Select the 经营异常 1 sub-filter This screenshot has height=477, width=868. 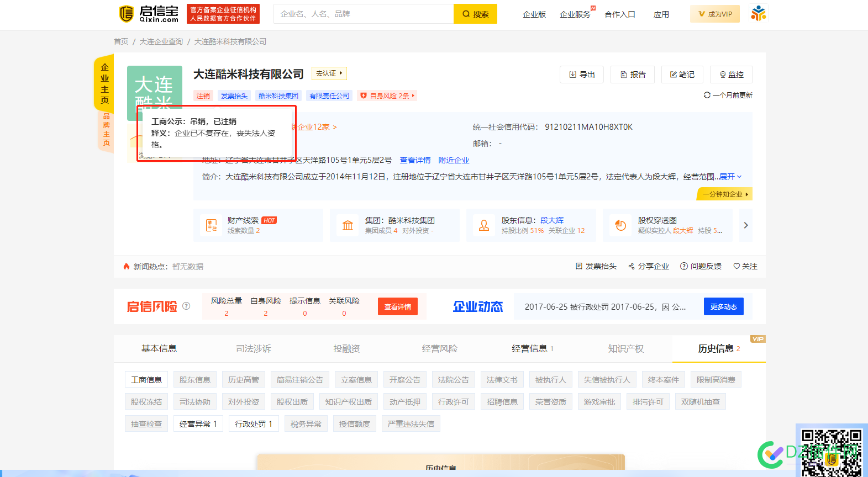[198, 424]
